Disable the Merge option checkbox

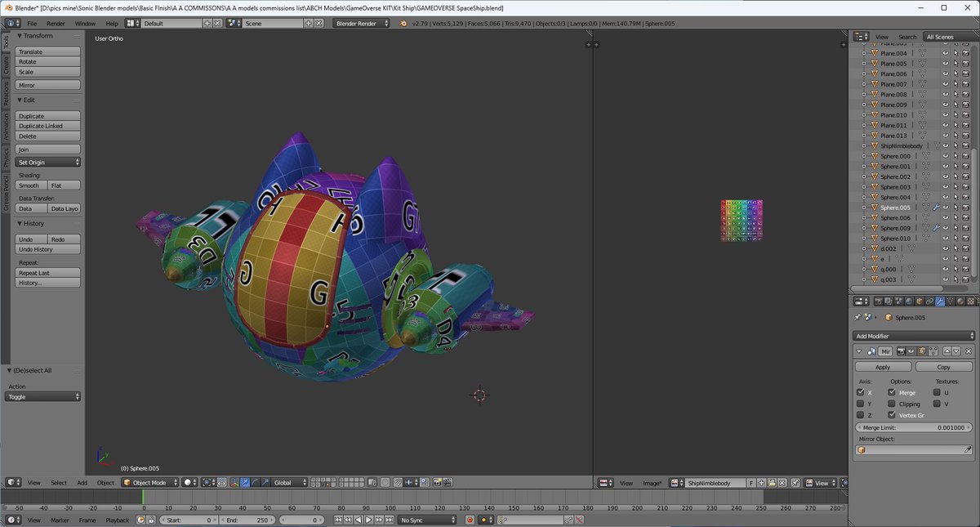tap(892, 392)
